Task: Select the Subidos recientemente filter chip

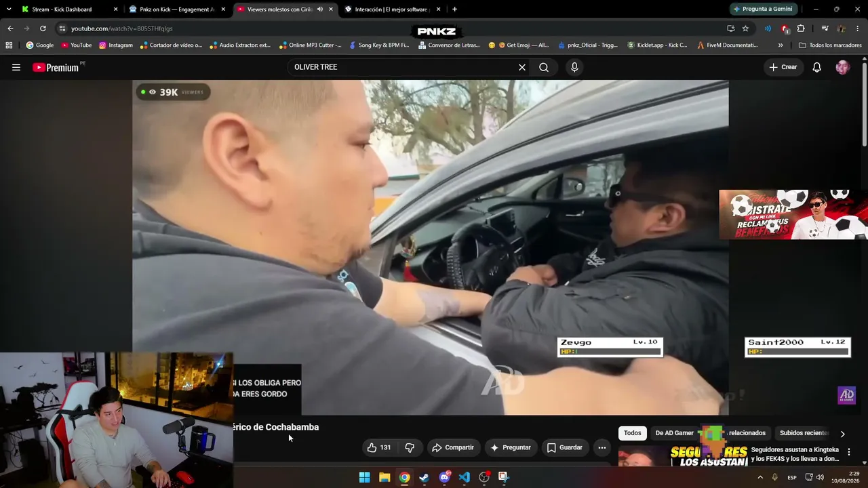Action: (804, 433)
